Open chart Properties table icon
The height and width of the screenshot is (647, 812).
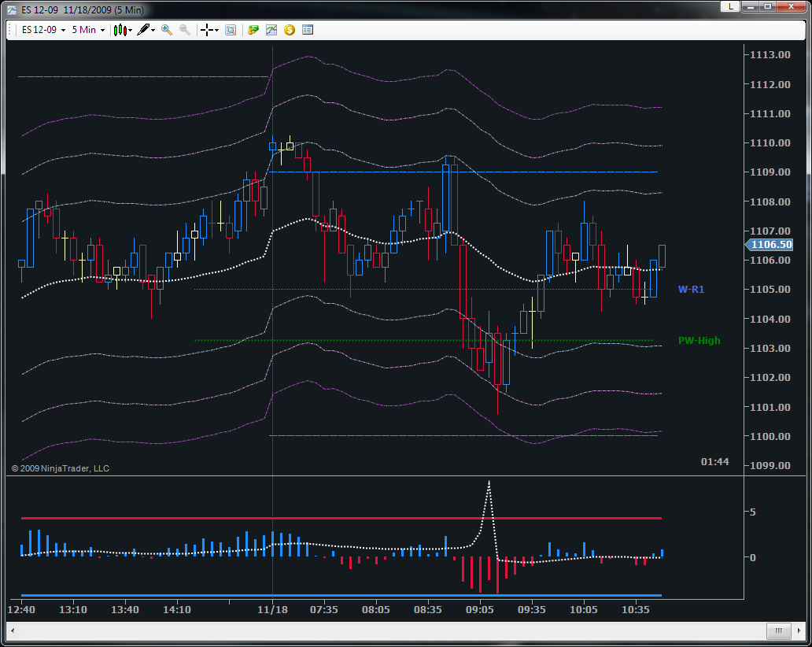pyautogui.click(x=308, y=30)
